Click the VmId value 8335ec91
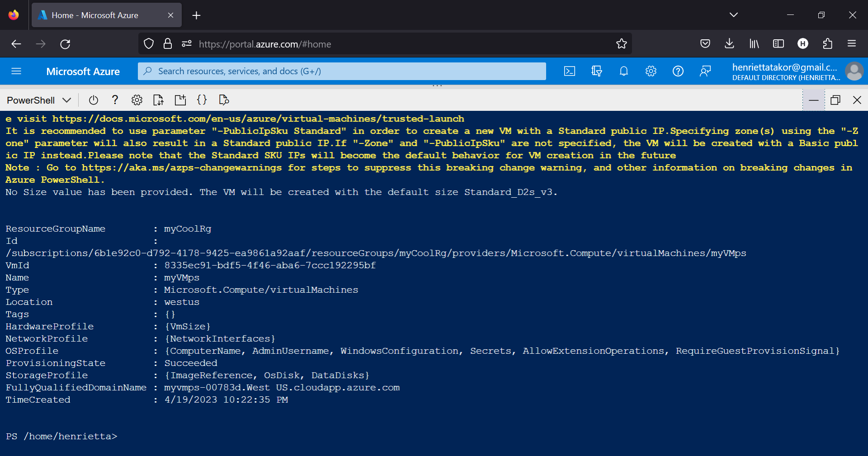868x456 pixels. [270, 266]
